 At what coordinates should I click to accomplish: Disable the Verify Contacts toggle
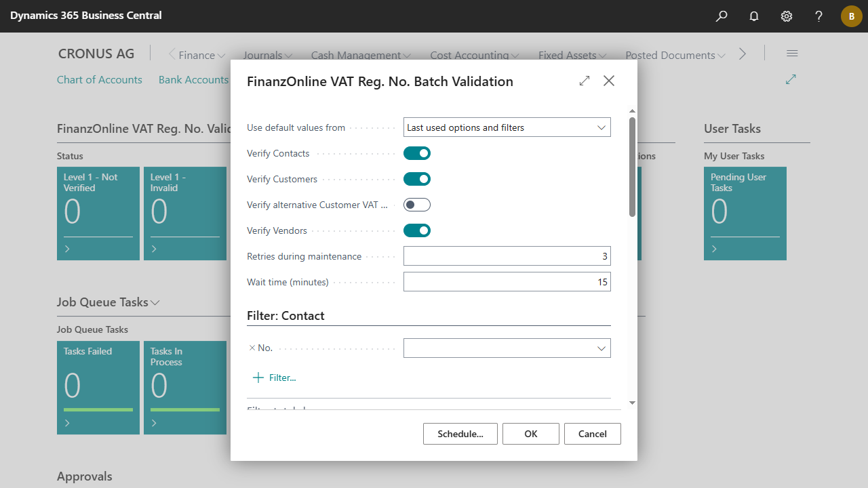coord(417,154)
